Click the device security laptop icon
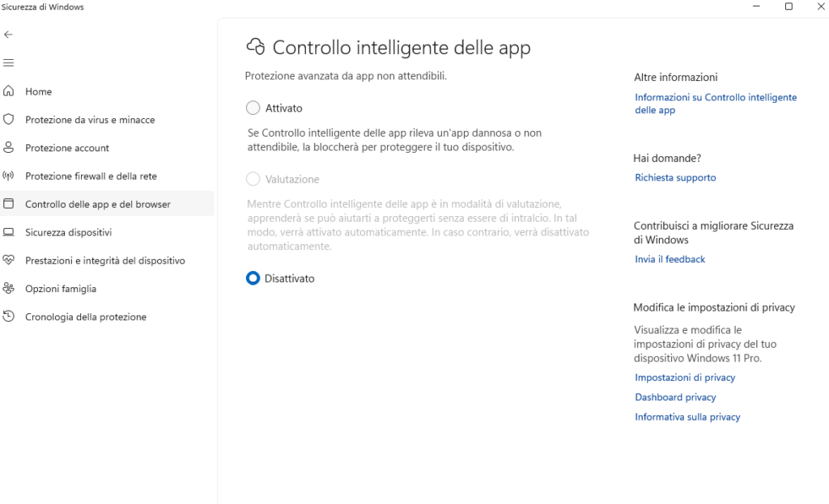This screenshot has width=829, height=504. [x=9, y=232]
